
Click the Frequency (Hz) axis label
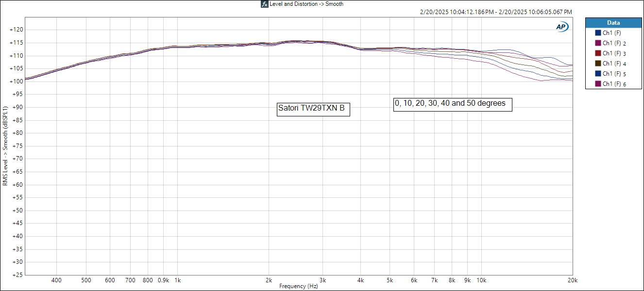[x=299, y=287]
